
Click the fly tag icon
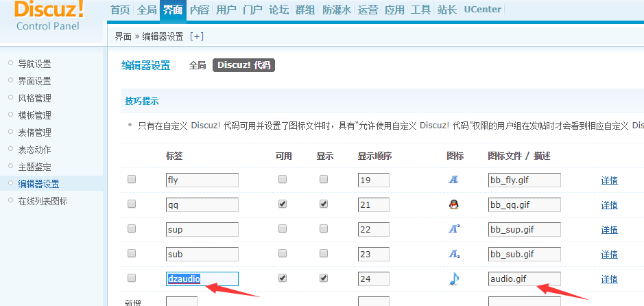click(x=453, y=180)
